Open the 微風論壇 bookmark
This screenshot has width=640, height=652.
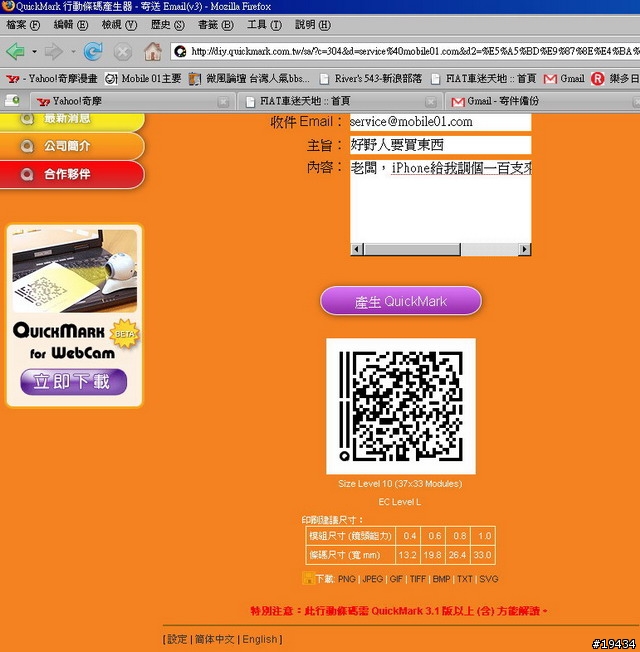[249, 78]
